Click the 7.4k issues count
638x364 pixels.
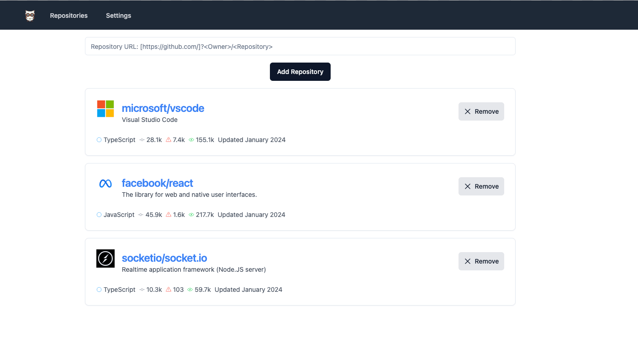(179, 140)
